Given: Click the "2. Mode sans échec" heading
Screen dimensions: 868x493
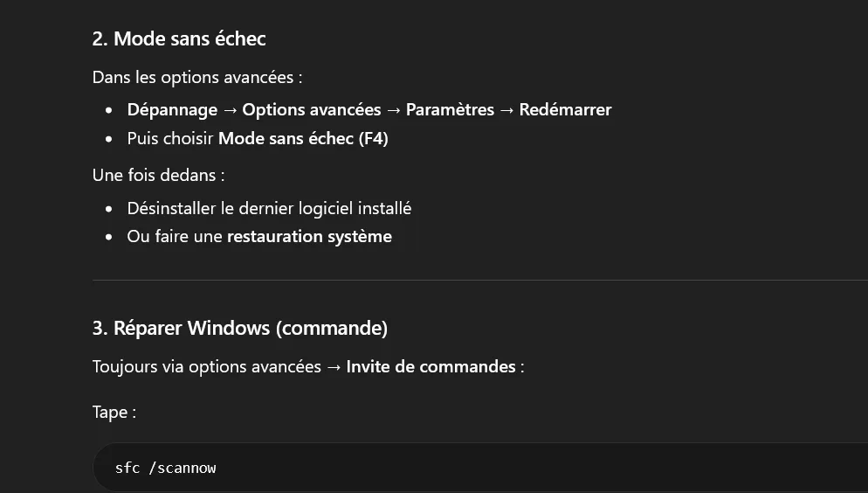Looking at the screenshot, I should point(179,38).
